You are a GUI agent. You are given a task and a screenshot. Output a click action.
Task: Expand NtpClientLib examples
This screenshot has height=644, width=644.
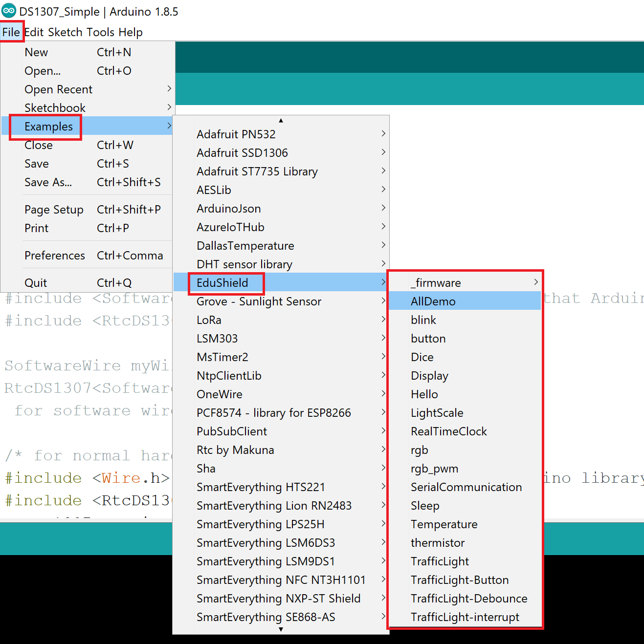click(x=281, y=376)
